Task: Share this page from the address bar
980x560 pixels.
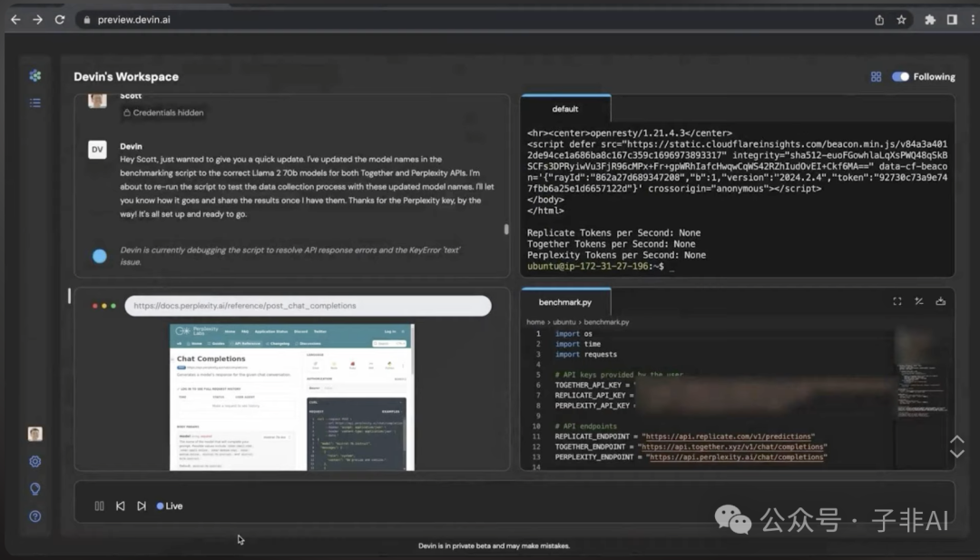Action: [879, 20]
